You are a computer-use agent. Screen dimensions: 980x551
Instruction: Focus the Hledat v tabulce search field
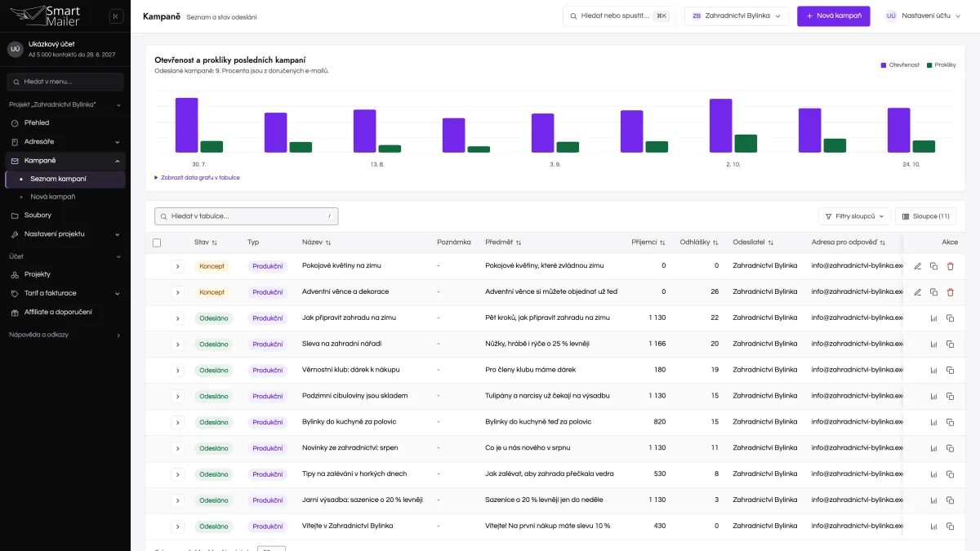coord(246,216)
